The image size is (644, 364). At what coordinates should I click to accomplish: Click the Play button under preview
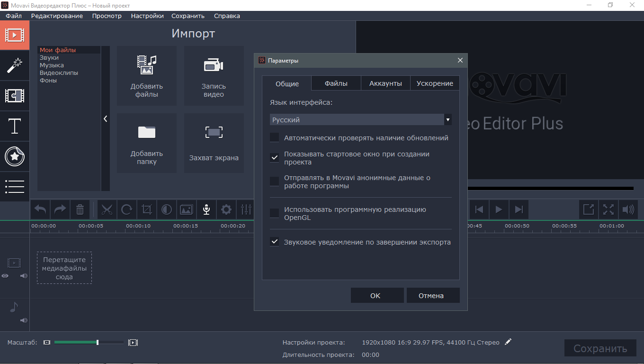pyautogui.click(x=499, y=209)
